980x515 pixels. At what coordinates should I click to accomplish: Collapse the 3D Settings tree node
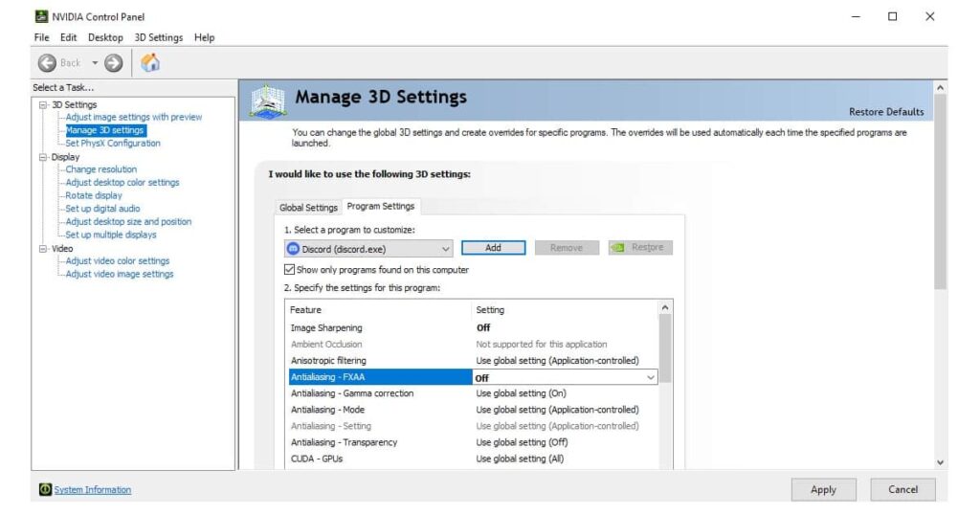pyautogui.click(x=43, y=105)
